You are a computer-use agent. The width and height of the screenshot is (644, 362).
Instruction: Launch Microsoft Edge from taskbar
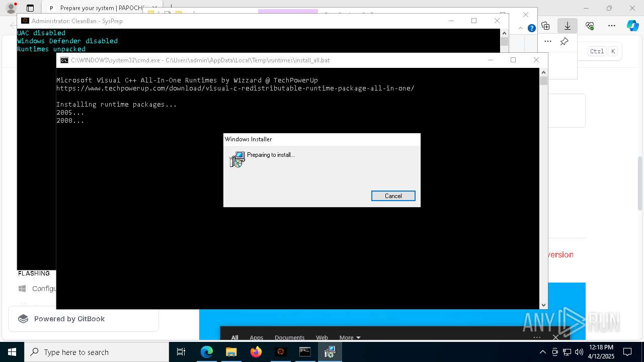coord(207,352)
